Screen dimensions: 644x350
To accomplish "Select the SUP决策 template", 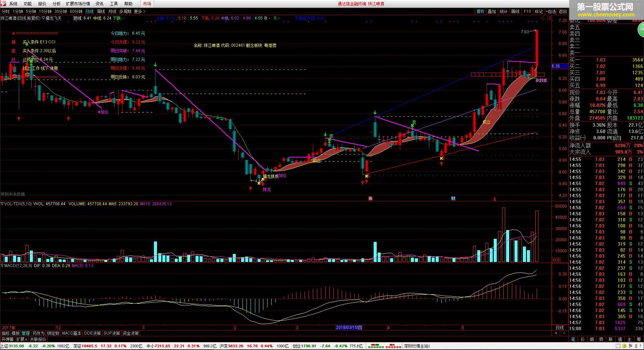I will [x=112, y=333].
